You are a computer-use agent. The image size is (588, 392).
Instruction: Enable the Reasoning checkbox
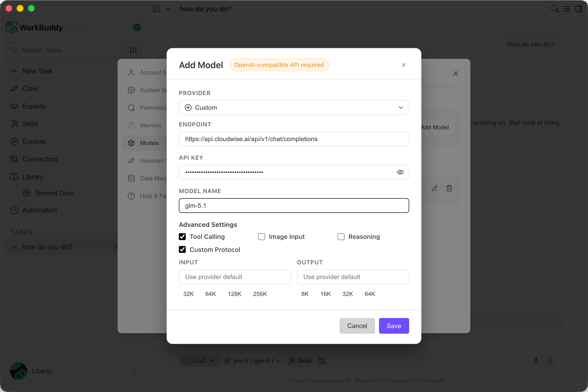(x=341, y=237)
